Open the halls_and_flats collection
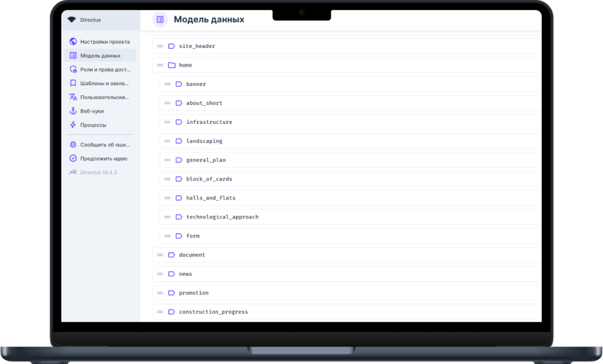The image size is (603, 364). [x=350, y=198]
